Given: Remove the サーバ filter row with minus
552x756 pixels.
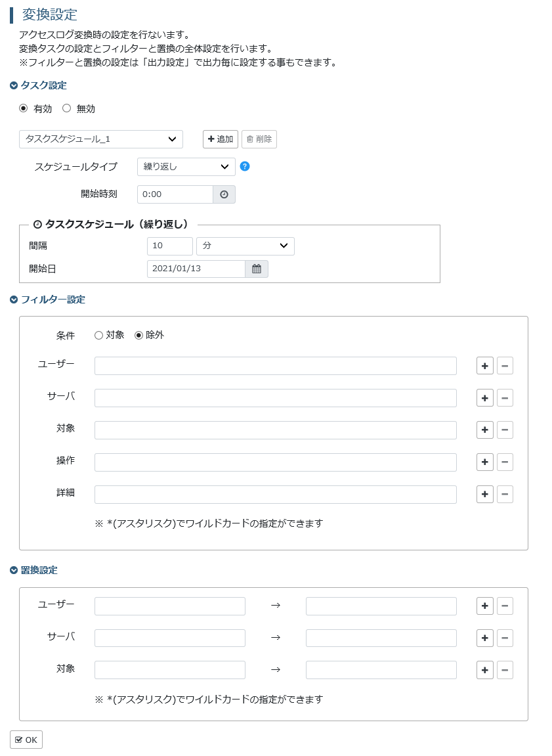Looking at the screenshot, I should point(505,398).
